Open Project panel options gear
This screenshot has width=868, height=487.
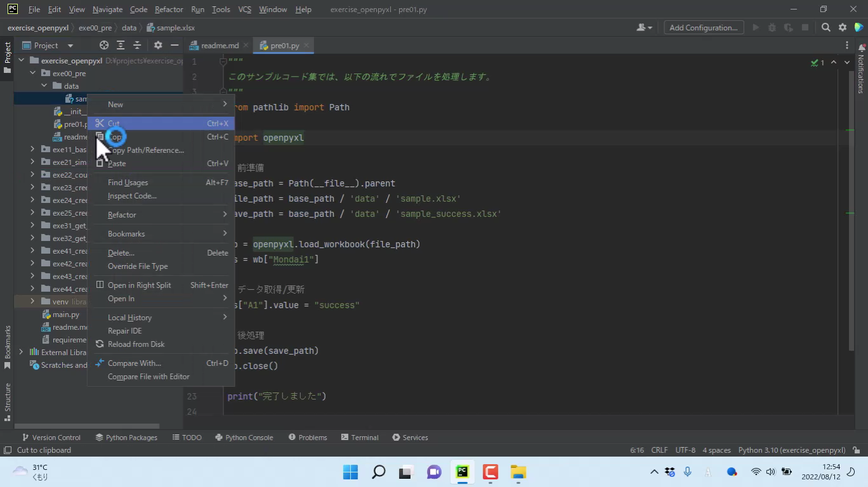coord(158,45)
